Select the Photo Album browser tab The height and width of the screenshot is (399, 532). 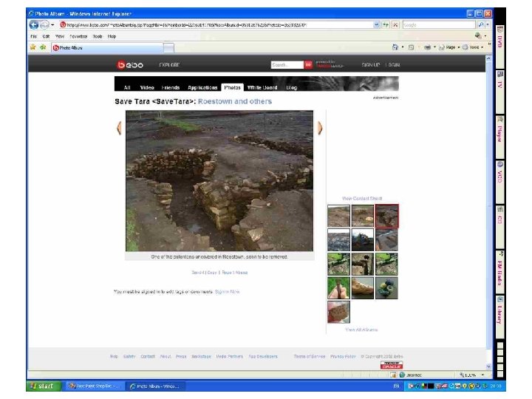click(x=107, y=48)
